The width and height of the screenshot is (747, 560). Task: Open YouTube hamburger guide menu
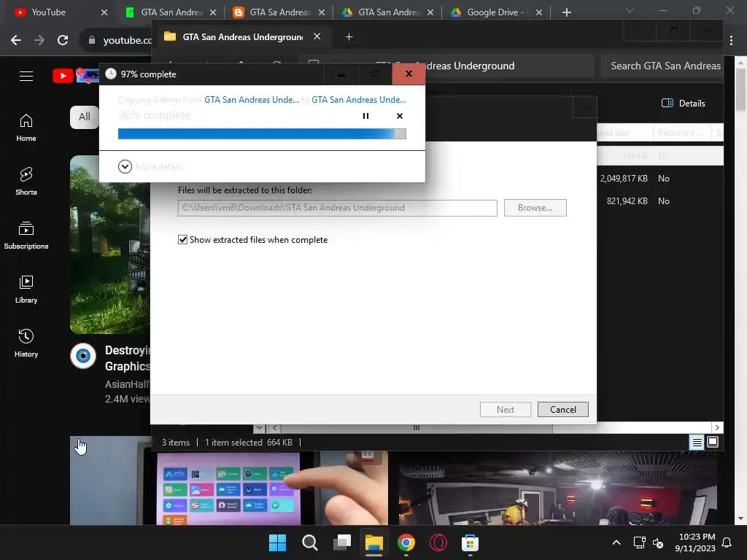pyautogui.click(x=26, y=76)
